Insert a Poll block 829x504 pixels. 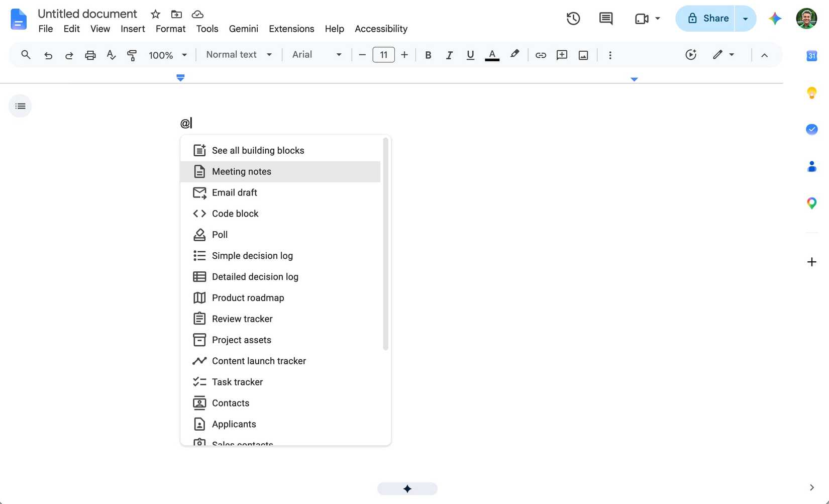(280, 235)
